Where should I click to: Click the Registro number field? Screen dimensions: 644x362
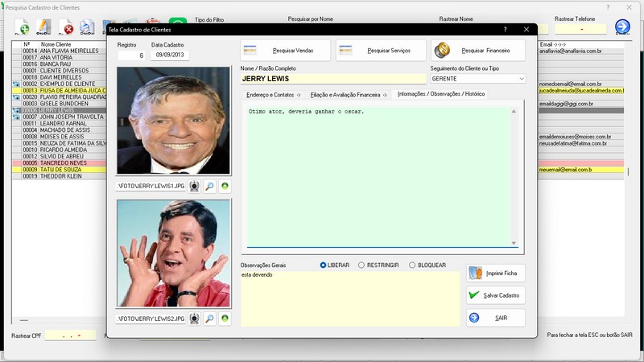pyautogui.click(x=131, y=56)
